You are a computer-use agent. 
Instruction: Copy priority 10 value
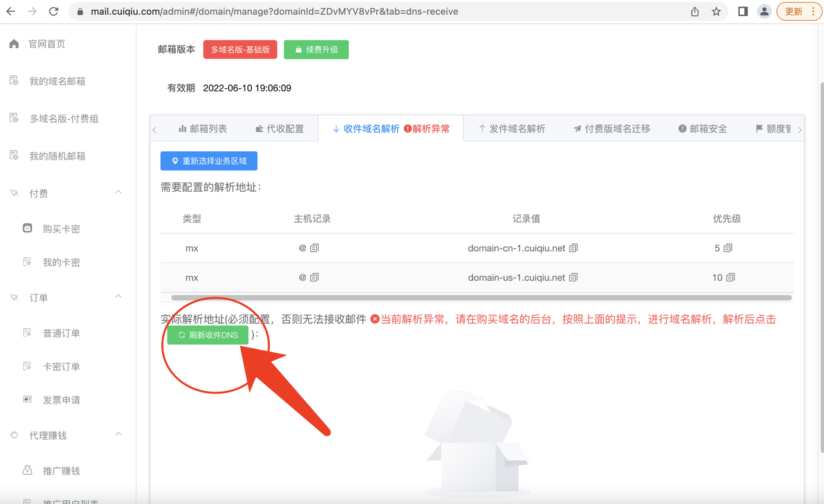pos(731,277)
